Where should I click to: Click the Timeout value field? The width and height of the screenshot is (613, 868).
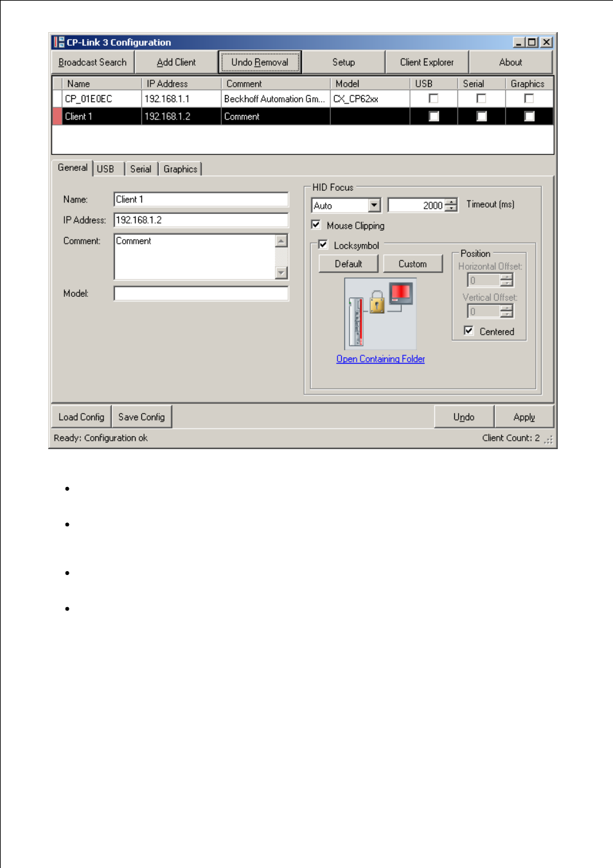point(417,206)
